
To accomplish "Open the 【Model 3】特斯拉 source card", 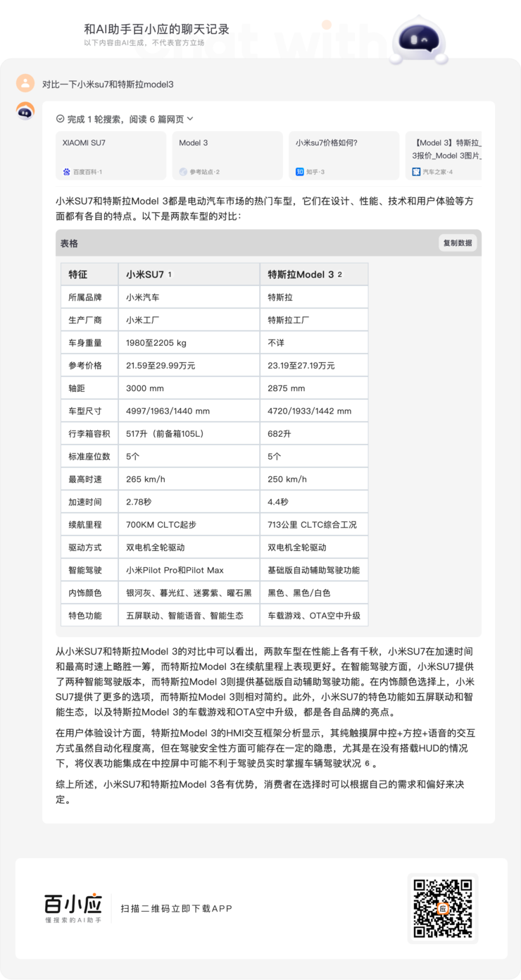I will (x=444, y=156).
